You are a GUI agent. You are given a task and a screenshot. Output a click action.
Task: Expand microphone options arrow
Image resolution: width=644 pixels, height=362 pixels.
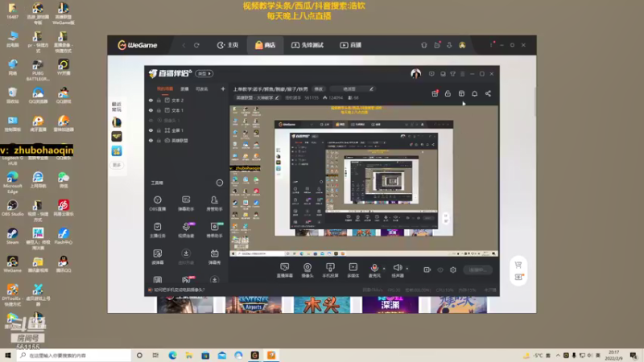tap(384, 269)
